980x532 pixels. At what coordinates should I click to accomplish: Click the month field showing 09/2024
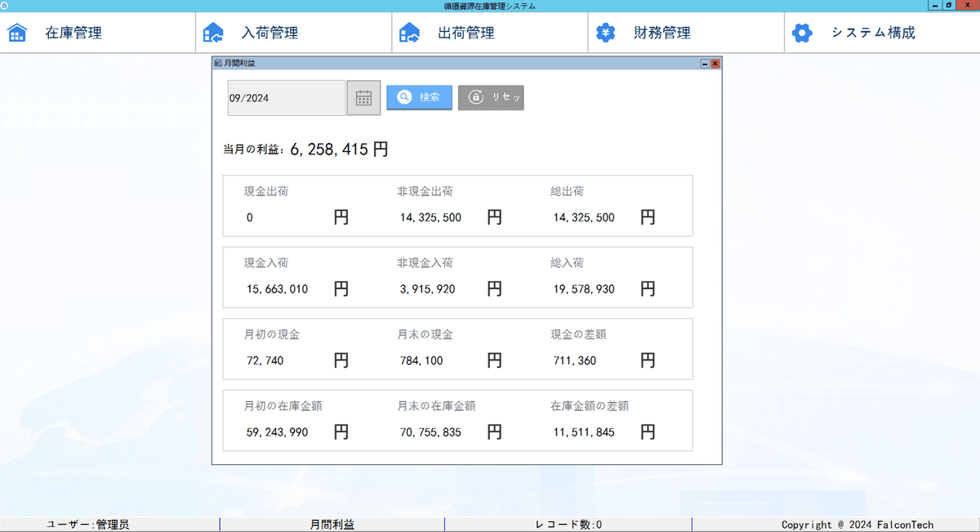(286, 98)
